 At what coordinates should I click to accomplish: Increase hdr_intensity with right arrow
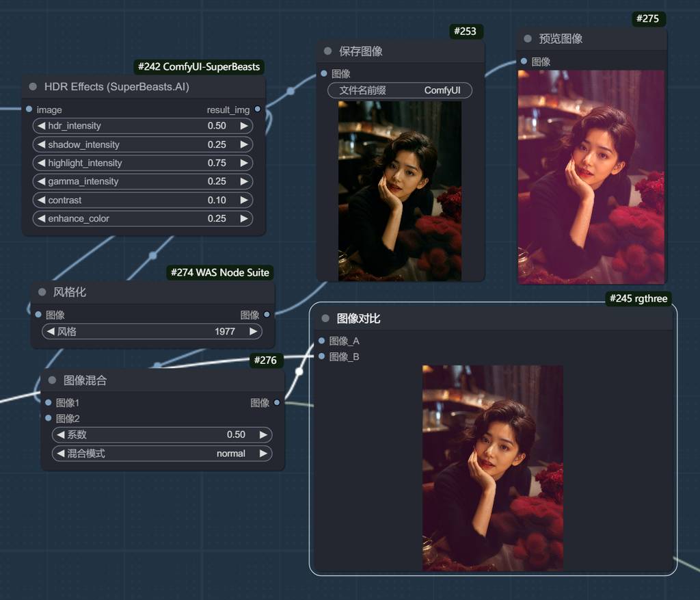[244, 126]
